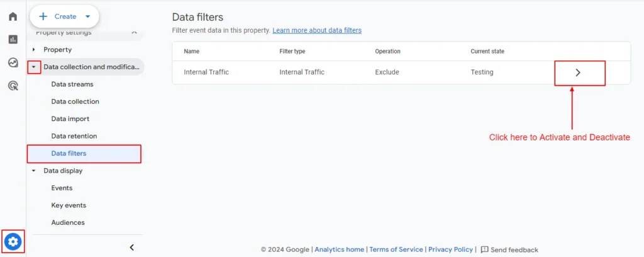Open the Create dropdown arrow
Screen dimensions: 644x257
tap(87, 16)
